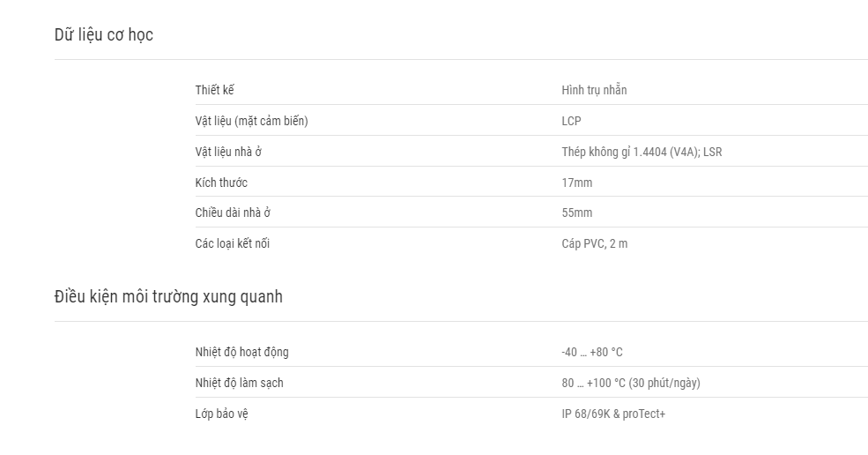Click the 'Các loại kết nối' label

pos(232,243)
